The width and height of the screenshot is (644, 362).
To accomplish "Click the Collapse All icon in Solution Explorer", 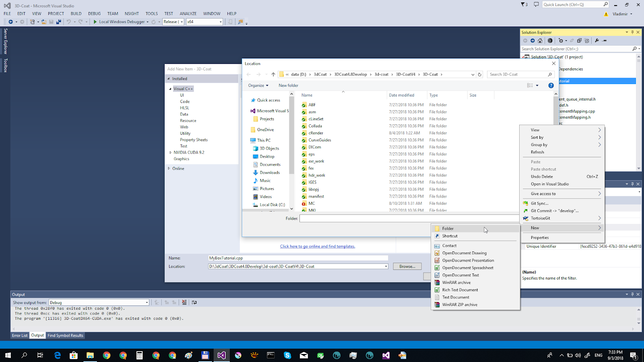I will click(x=579, y=41).
